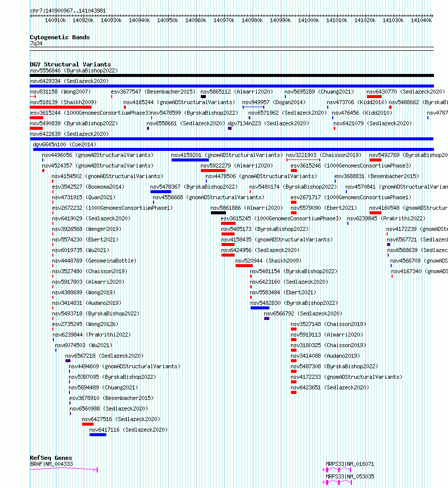448x488 pixels.
Task: Open nsv4556668 gnomAD variant label
Action: pos(208,197)
